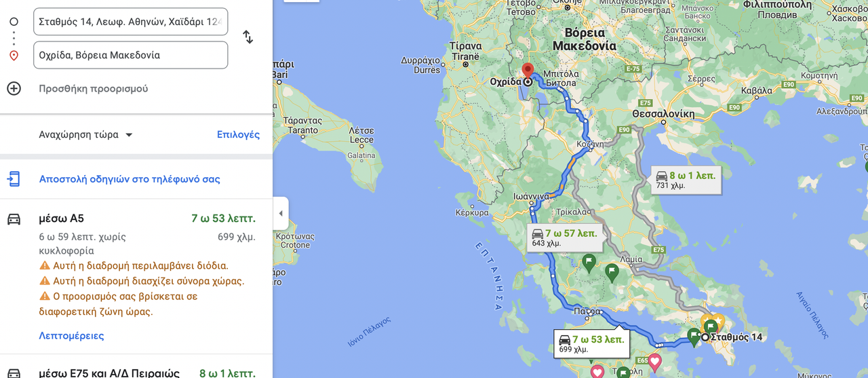
Task: Swap origin and destination with reverse arrows
Action: 248,37
